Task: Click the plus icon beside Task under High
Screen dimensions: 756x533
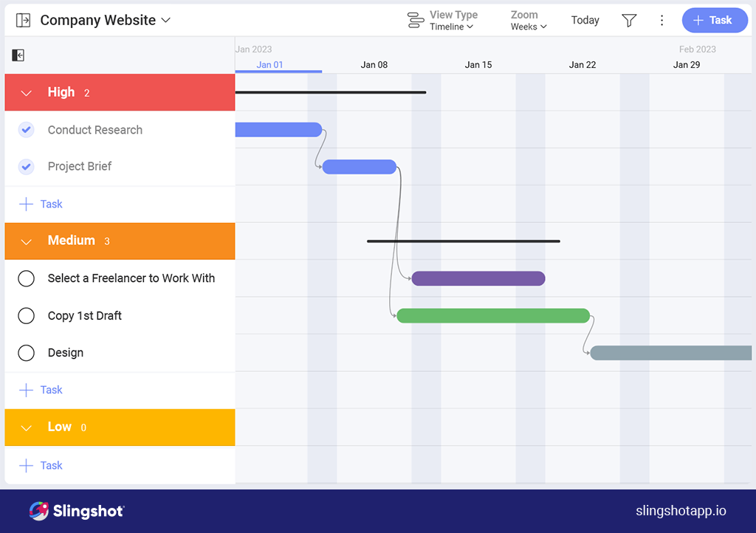Action: [x=26, y=204]
